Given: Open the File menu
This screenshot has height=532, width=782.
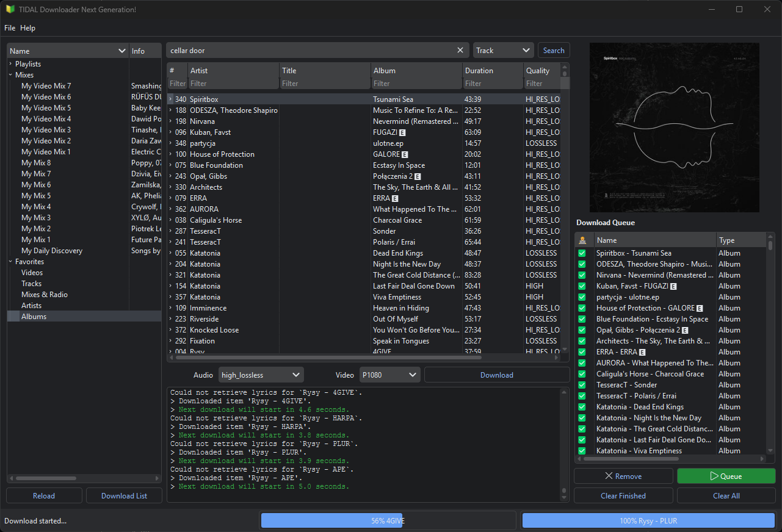Looking at the screenshot, I should click(x=10, y=28).
